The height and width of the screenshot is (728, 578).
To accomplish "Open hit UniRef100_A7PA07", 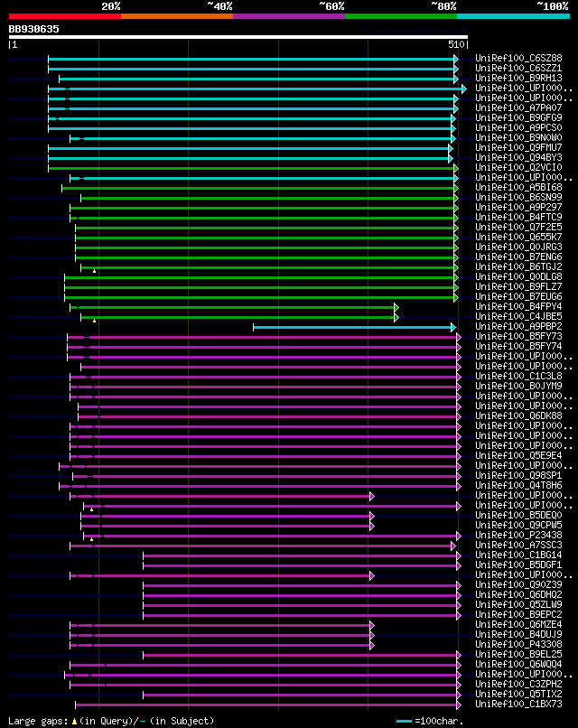I will coord(518,107).
